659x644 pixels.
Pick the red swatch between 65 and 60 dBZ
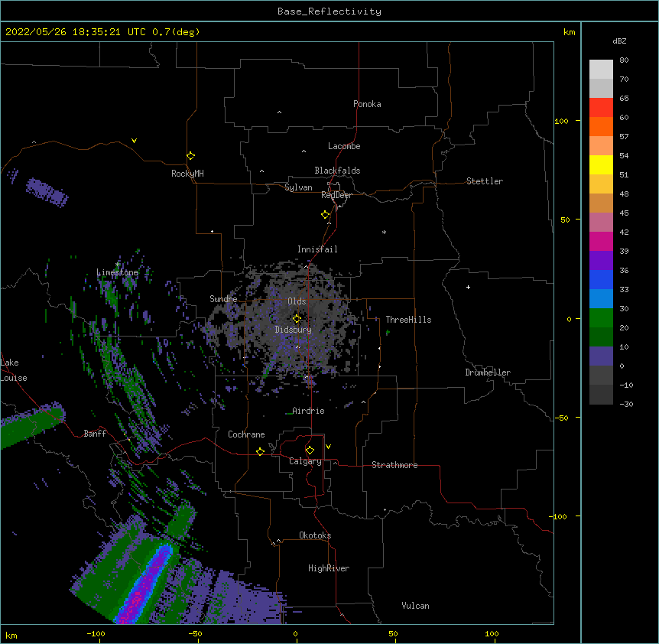click(x=601, y=108)
